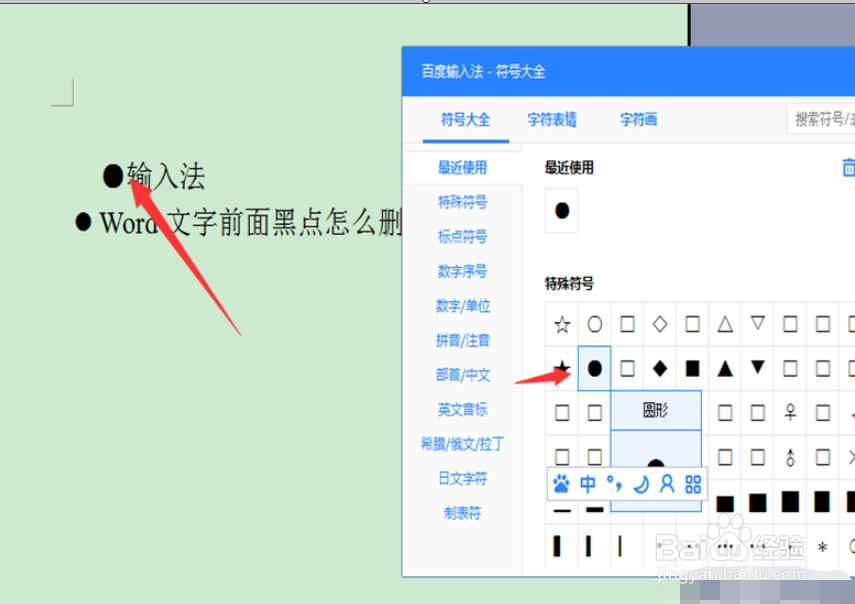This screenshot has width=855, height=604.
Task: Open the 部首/中文 category
Action: pyautogui.click(x=463, y=375)
